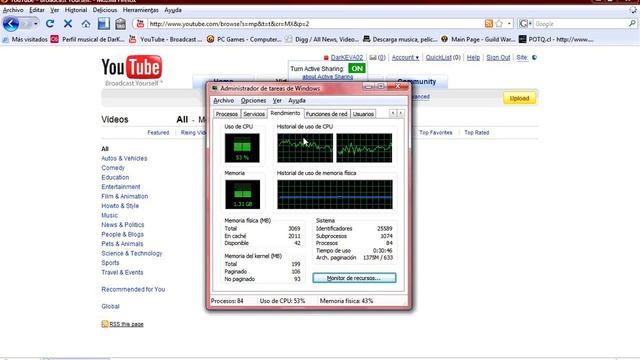This screenshot has height=360, width=640.
Task: Select News & Politics category
Action: [122, 225]
